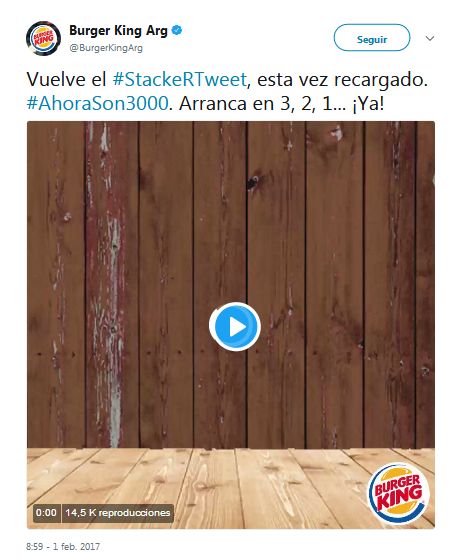Click the blue verified badge icon
This screenshot has height=560, width=463.
tap(177, 30)
